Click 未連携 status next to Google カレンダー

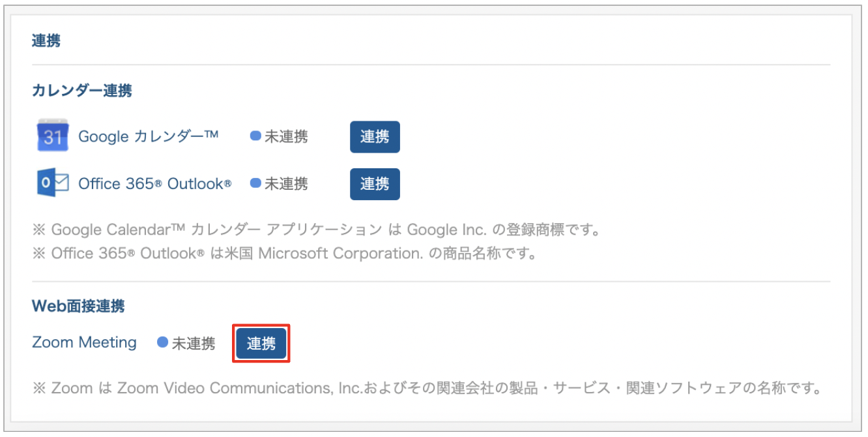[x=280, y=136]
